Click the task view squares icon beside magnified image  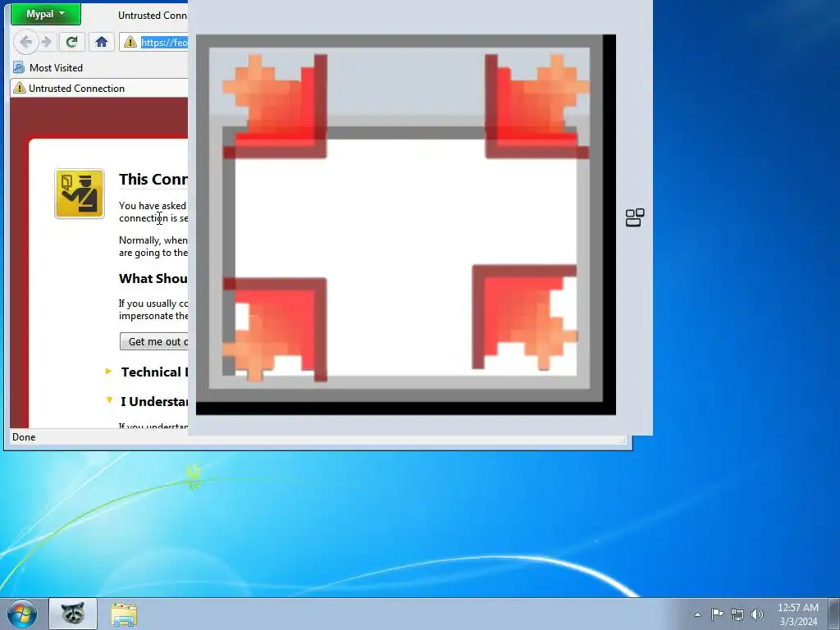pos(635,217)
